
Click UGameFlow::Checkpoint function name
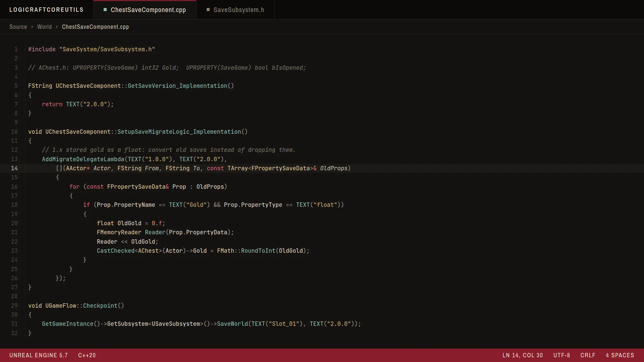point(82,306)
